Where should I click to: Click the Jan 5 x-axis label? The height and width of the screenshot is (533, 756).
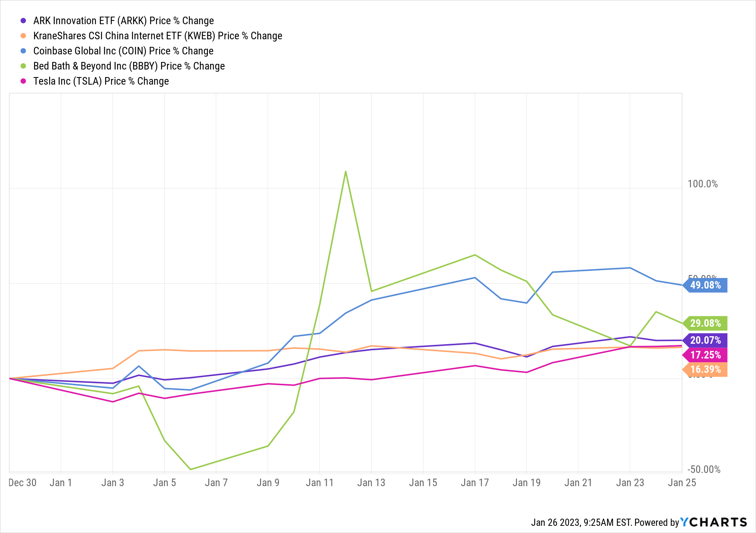click(164, 483)
